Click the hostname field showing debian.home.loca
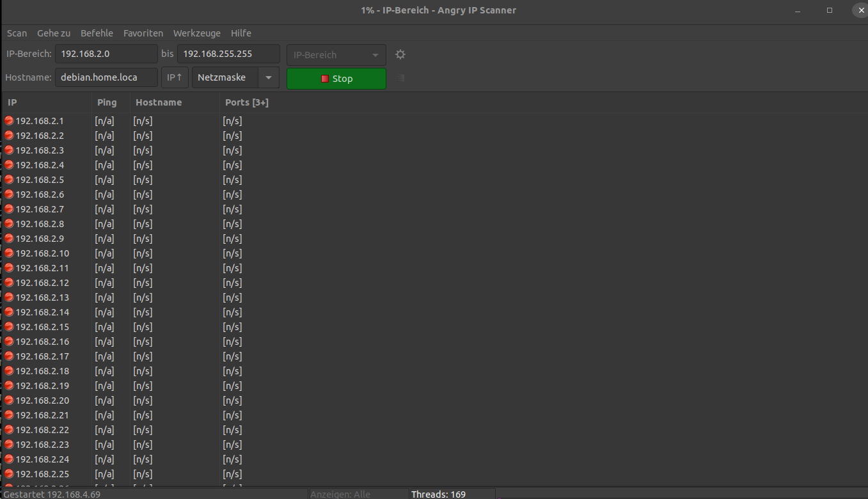Screen dimensions: 868x499 pyautogui.click(x=106, y=77)
